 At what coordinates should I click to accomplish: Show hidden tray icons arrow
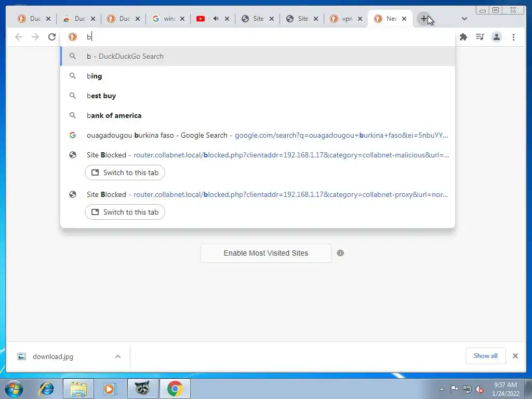point(442,390)
